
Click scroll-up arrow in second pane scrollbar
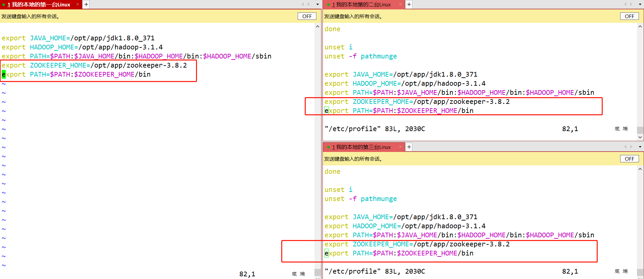[640, 26]
